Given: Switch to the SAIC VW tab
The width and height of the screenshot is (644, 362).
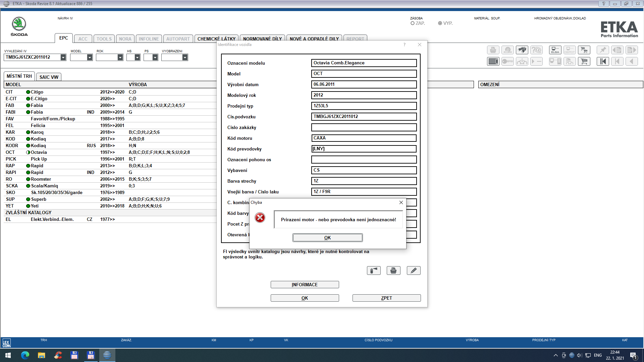Looking at the screenshot, I should (49, 77).
